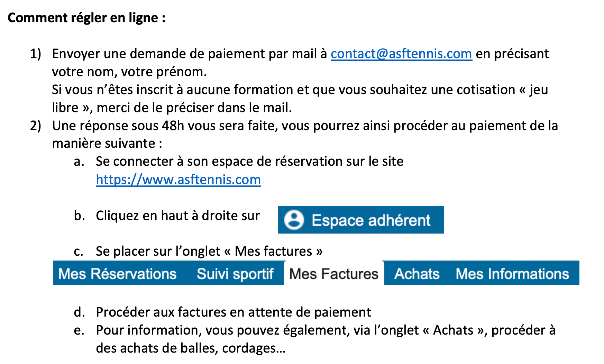
Task: Click the user profile icon in Espace adhérent
Action: click(x=294, y=220)
